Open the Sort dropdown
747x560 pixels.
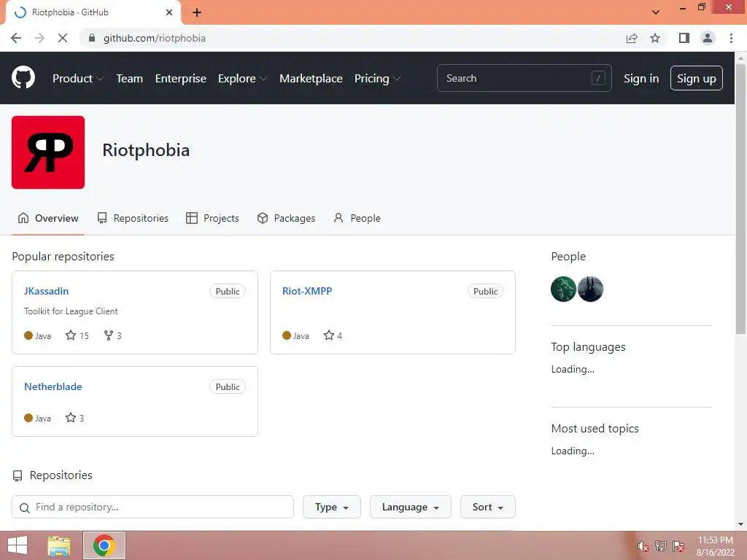[x=488, y=507]
